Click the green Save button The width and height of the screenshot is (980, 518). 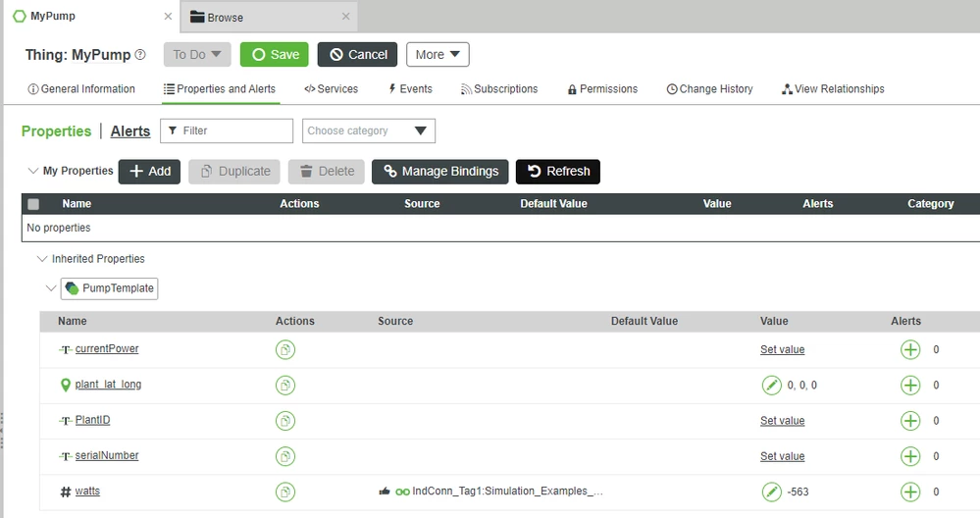click(x=275, y=54)
